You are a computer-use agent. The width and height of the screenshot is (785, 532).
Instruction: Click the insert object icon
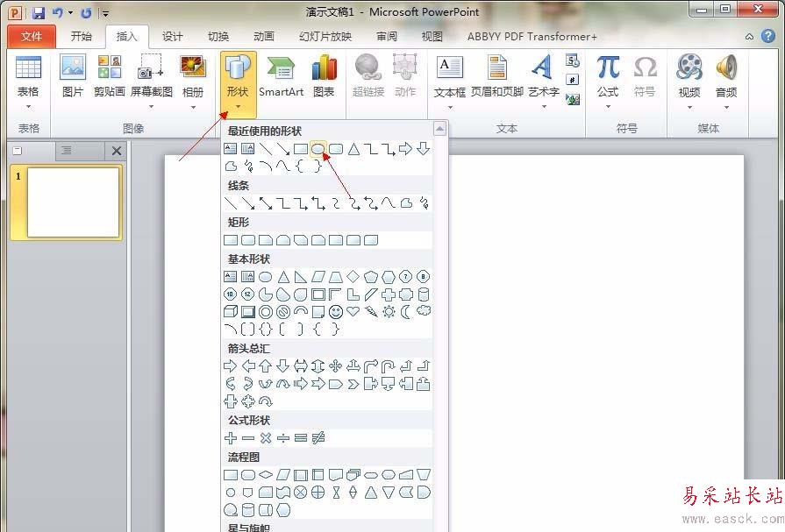pos(572,99)
